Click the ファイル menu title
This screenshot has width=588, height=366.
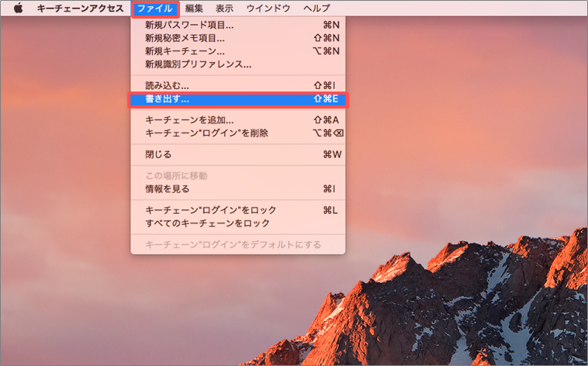pyautogui.click(x=155, y=9)
